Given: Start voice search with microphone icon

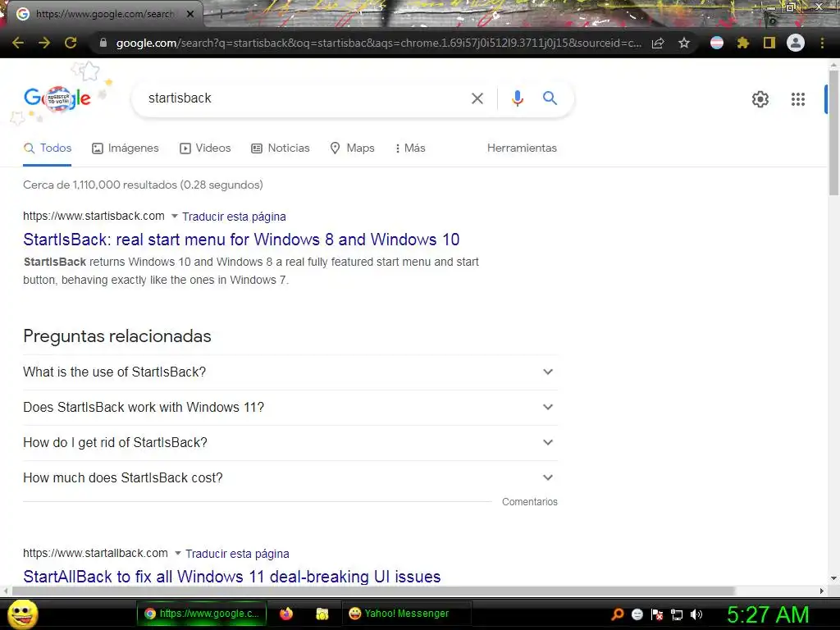Looking at the screenshot, I should [517, 98].
